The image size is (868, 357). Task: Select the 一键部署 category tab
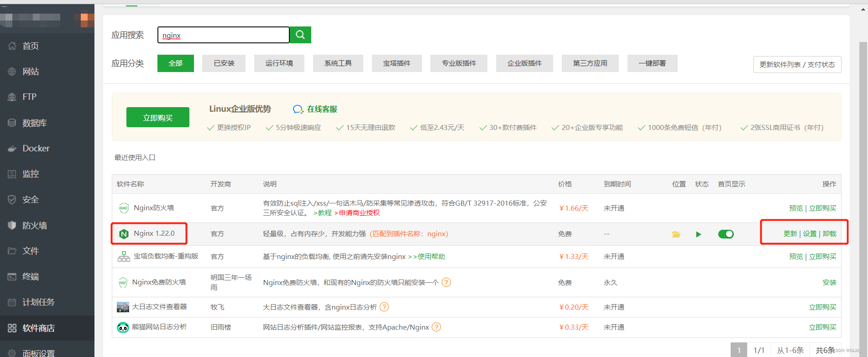click(653, 63)
